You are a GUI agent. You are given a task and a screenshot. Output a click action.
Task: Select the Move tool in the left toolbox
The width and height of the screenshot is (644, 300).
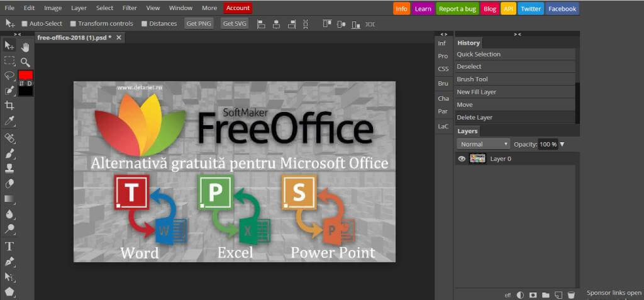[x=9, y=45]
